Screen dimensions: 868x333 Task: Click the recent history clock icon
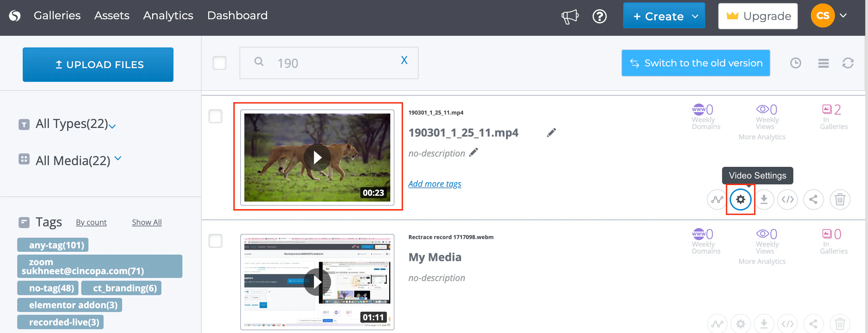[x=795, y=63]
